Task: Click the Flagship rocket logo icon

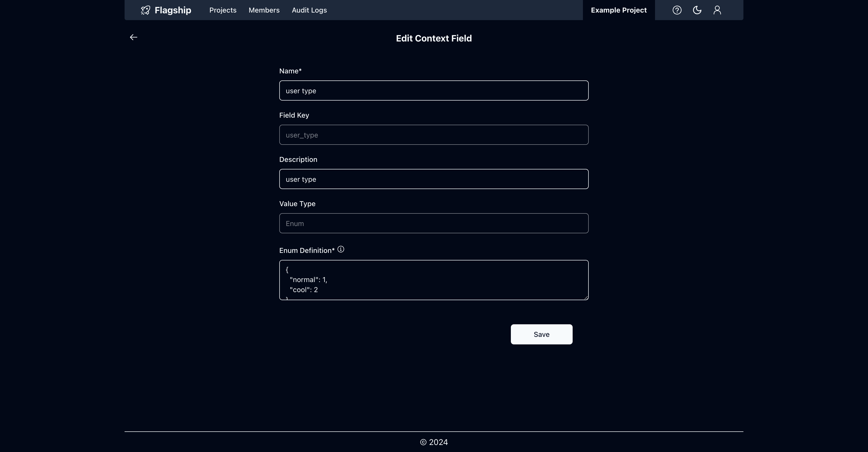Action: [x=145, y=10]
